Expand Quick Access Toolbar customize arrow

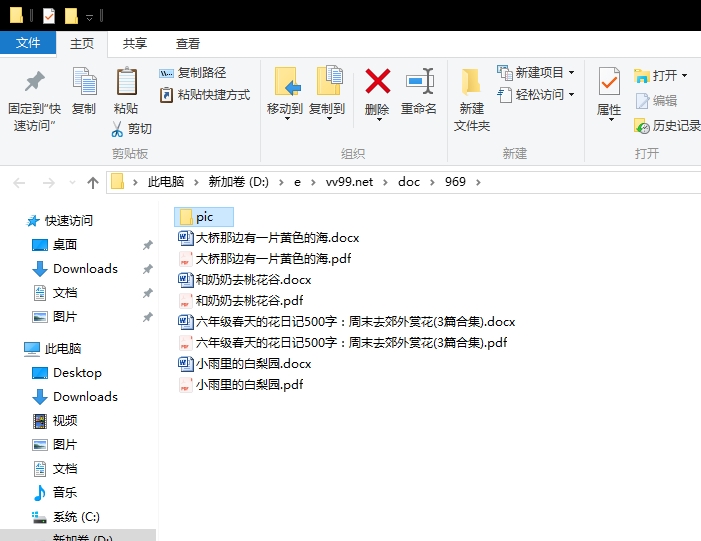[89, 17]
